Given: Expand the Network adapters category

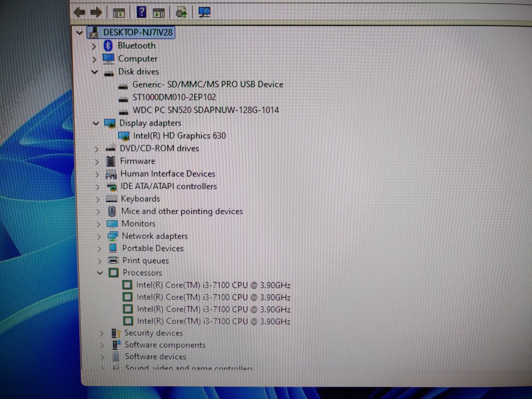Looking at the screenshot, I should tap(99, 236).
